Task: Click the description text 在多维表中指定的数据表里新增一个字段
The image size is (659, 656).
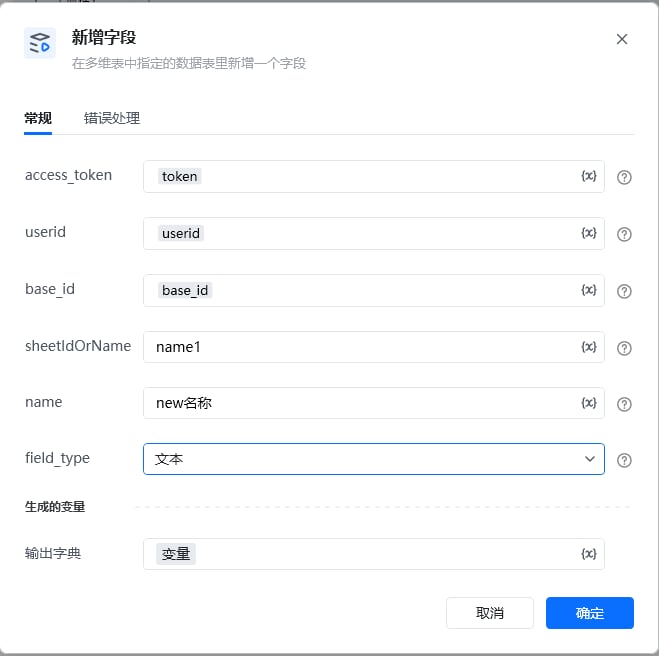Action: click(189, 63)
